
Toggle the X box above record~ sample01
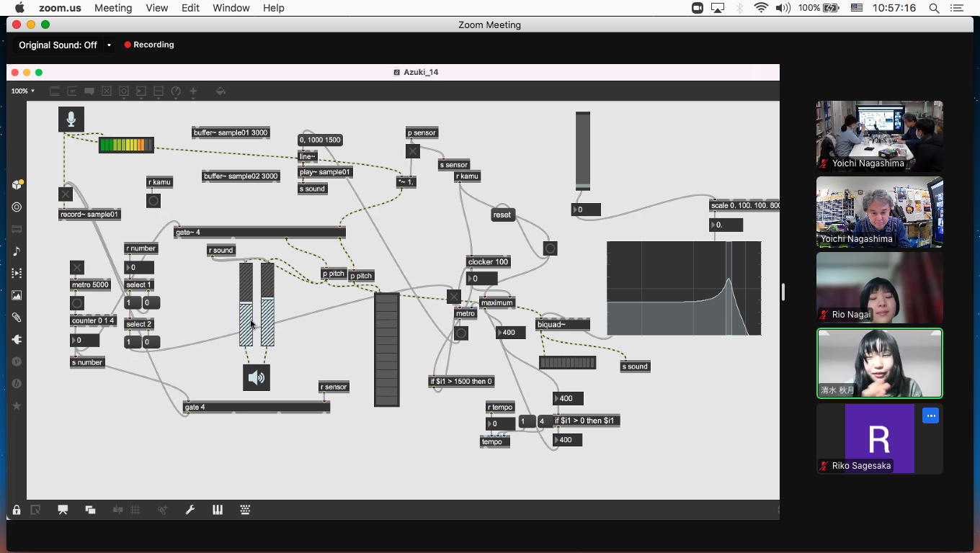(x=66, y=194)
